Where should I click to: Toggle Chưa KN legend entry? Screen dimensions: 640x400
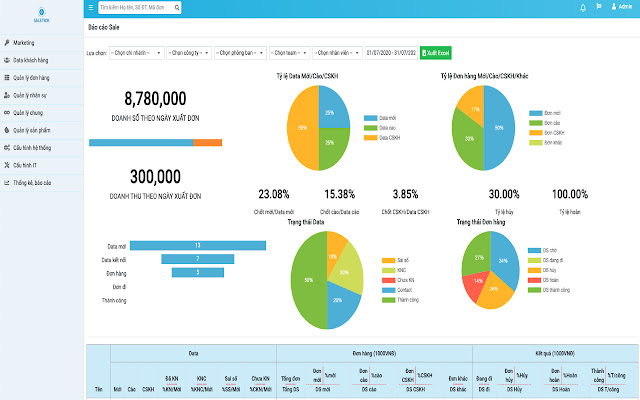coord(398,280)
